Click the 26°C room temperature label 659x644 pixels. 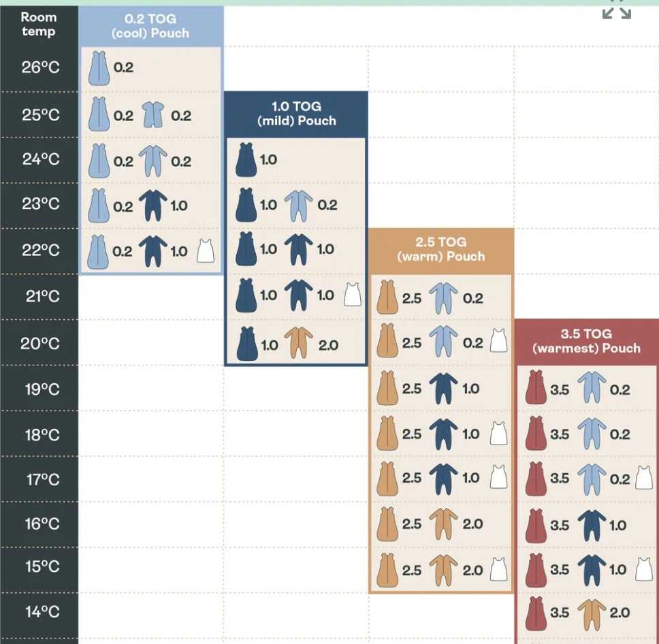(40, 68)
